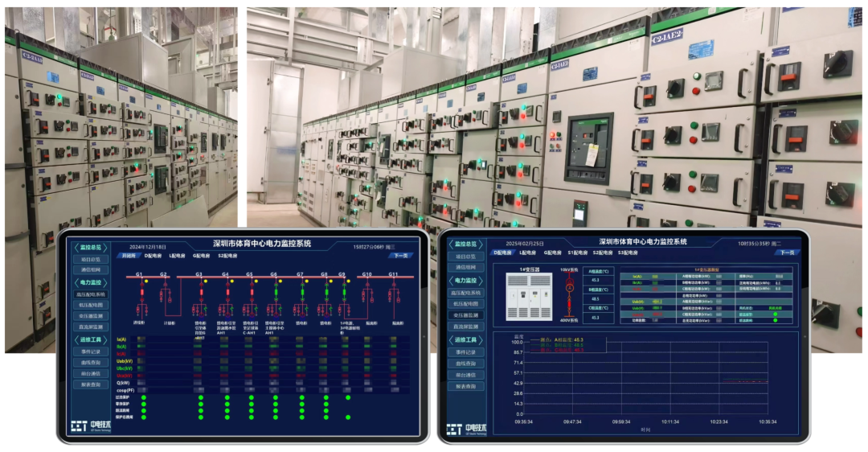Select the S1配电房 tab

pos(577,253)
